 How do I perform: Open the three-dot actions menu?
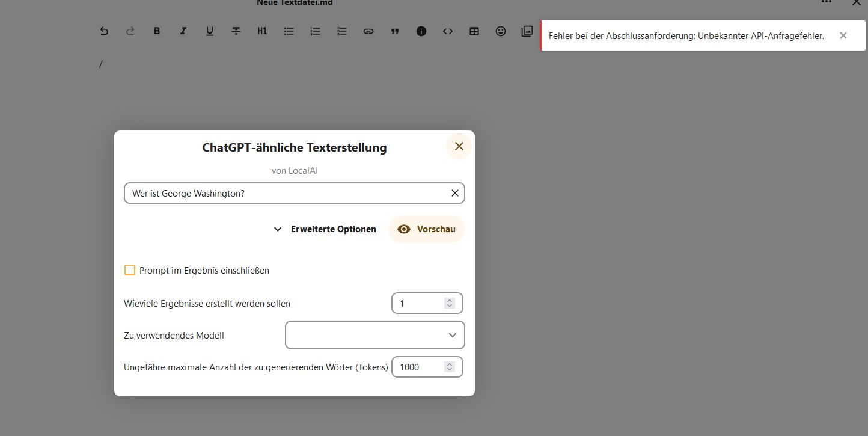coord(826,3)
